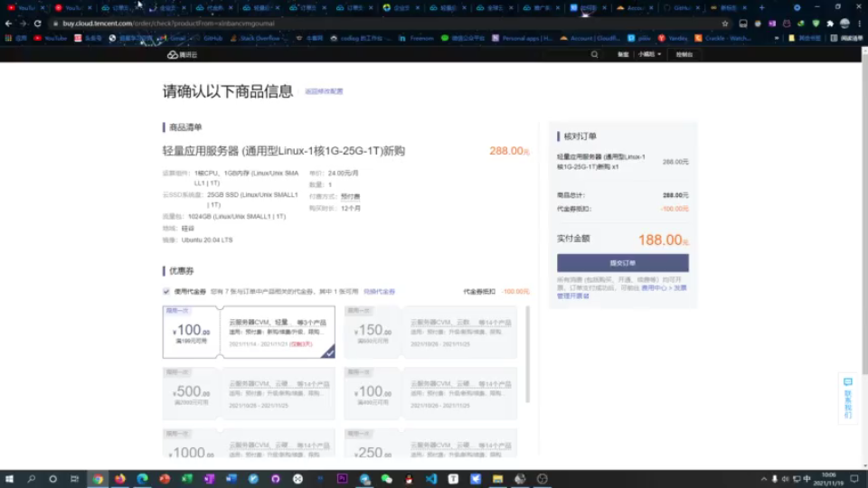Image resolution: width=868 pixels, height=488 pixels.
Task: Click the address bar URL field
Action: coord(388,23)
